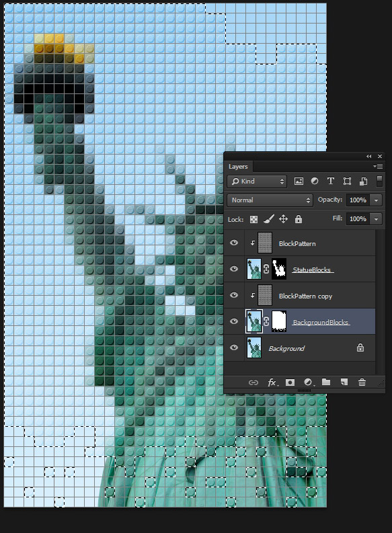
Task: Hide the BlockPattern copy layer
Action: pyautogui.click(x=234, y=295)
